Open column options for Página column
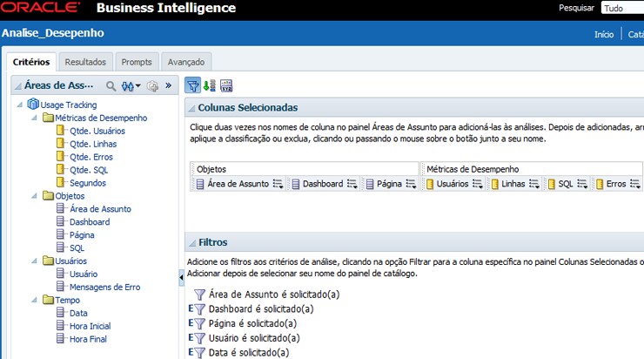Screen dimensions: 644x359 [x=411, y=184]
